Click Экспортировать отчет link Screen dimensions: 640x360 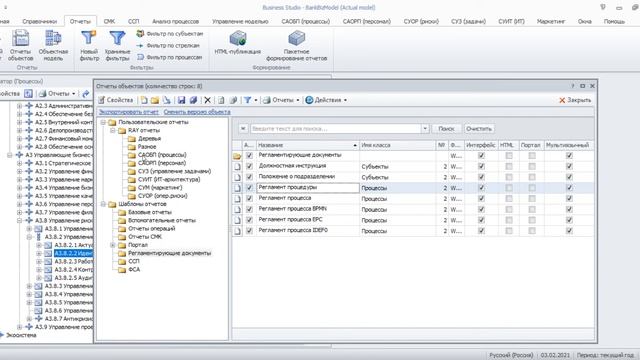coord(129,112)
